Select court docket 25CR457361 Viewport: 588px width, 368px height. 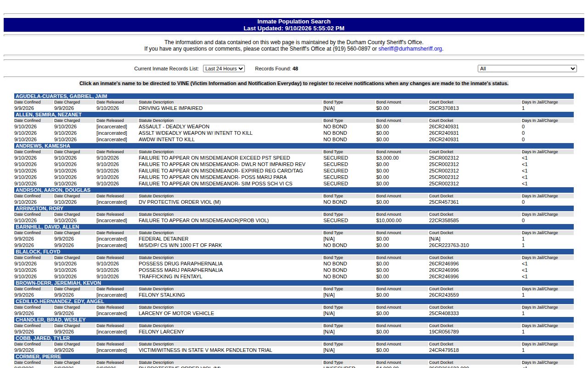(x=444, y=202)
